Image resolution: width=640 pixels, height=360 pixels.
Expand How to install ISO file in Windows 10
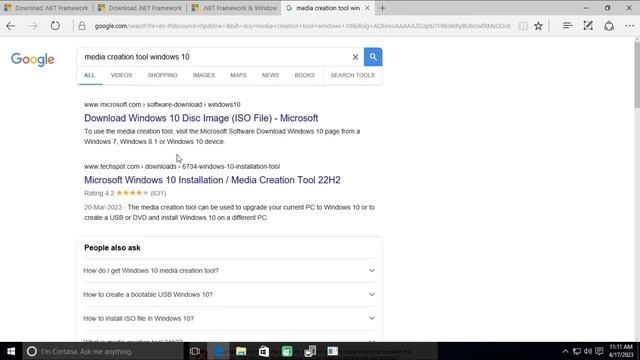229,318
